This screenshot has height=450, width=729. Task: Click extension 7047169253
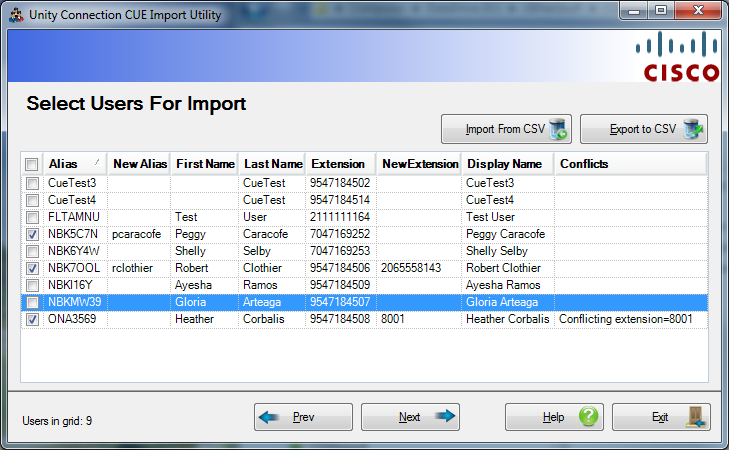(340, 251)
